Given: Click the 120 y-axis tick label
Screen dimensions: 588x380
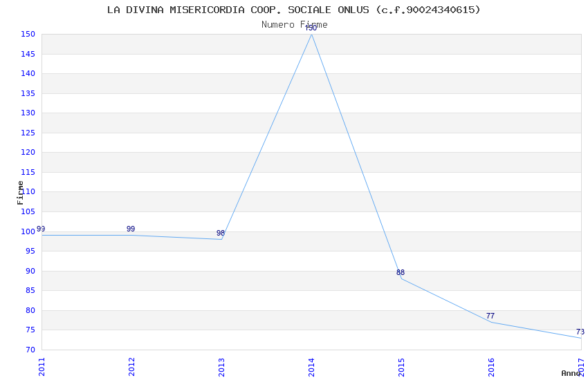Looking at the screenshot, I should point(28,153).
